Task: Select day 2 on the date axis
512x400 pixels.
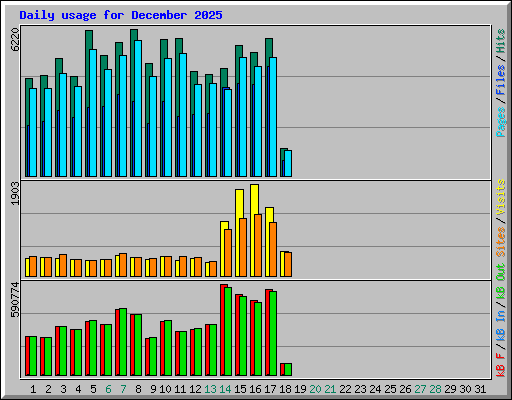Action: coord(48,389)
